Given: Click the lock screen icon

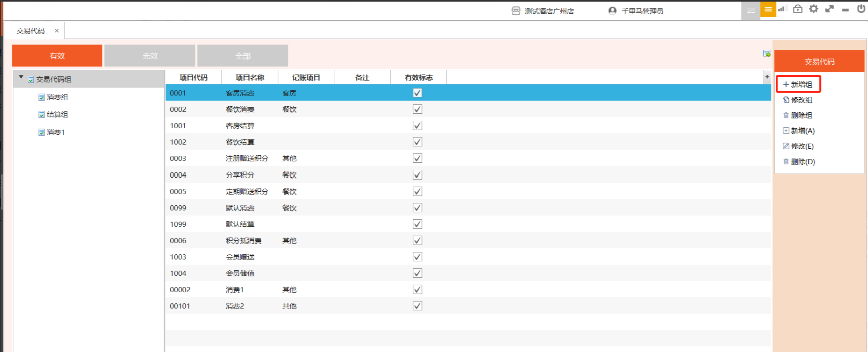Looking at the screenshot, I should [x=797, y=9].
